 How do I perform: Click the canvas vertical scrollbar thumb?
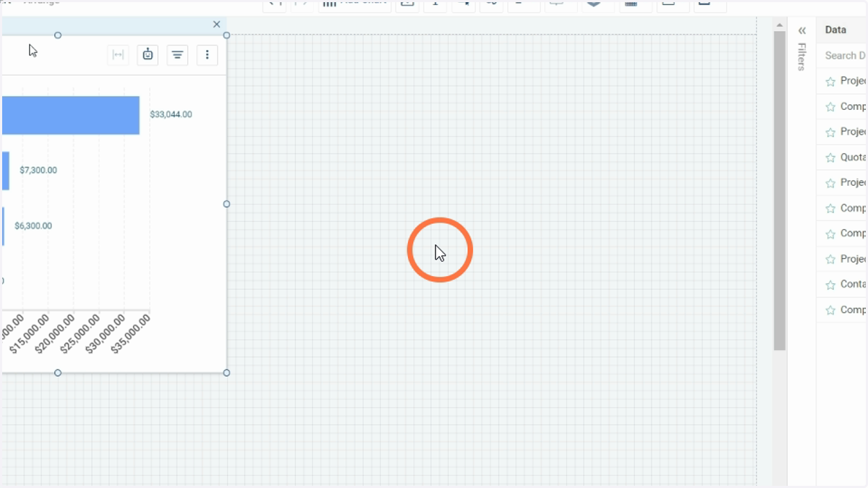779,191
